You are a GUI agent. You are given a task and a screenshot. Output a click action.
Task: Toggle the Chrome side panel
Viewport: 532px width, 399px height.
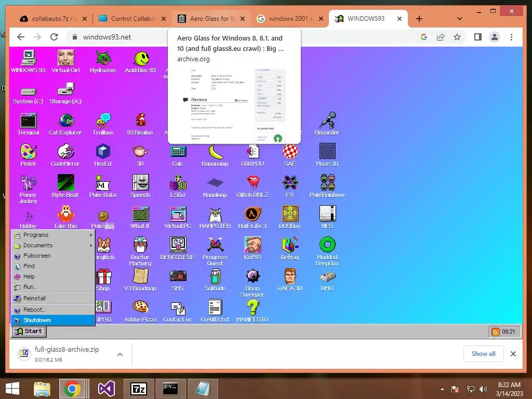pyautogui.click(x=478, y=37)
